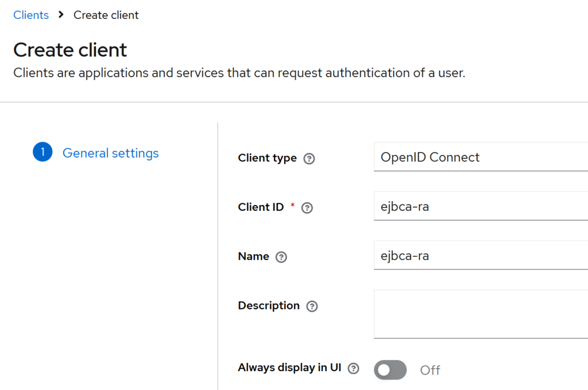This screenshot has width=588, height=390.
Task: Open the Clients breadcrumb link
Action: (x=31, y=15)
